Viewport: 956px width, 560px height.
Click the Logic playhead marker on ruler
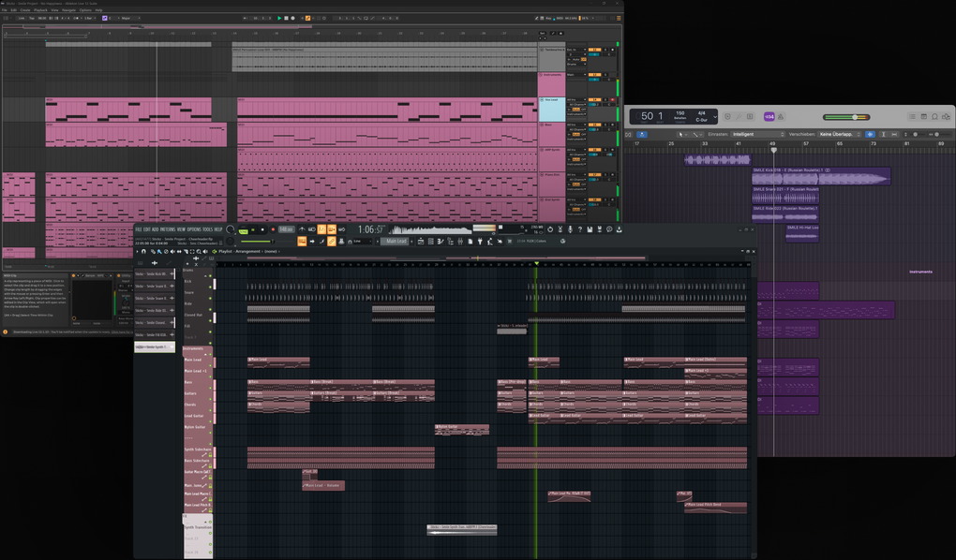(x=773, y=149)
